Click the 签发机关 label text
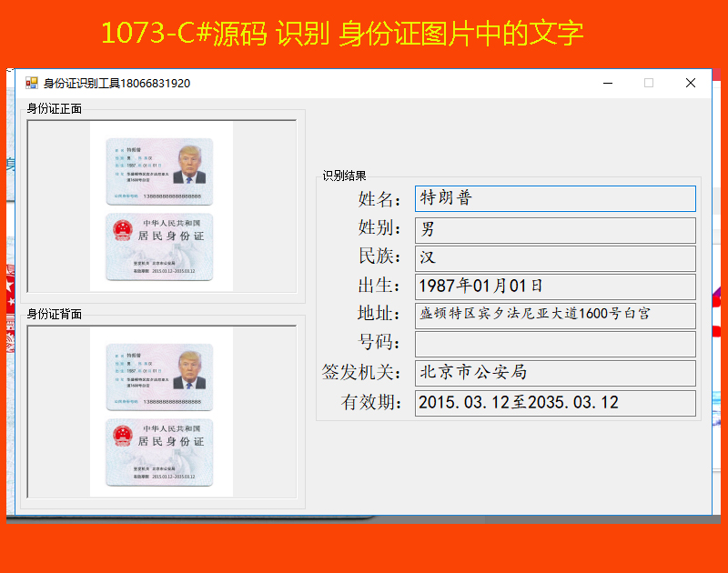This screenshot has height=573, width=728. [361, 373]
